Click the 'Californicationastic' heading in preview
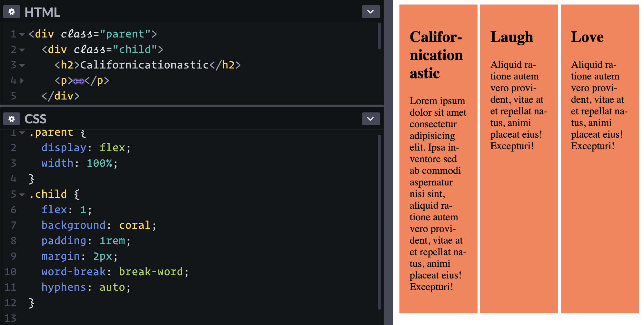This screenshot has height=325, width=644. pos(436,55)
